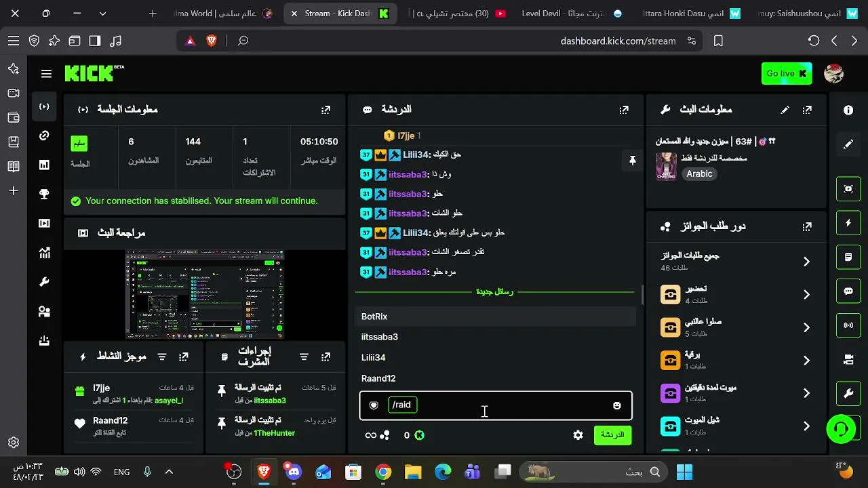Viewport: 868px width, 488px height.
Task: Open the bar chart icon in Kick's sidebar
Action: click(45, 165)
